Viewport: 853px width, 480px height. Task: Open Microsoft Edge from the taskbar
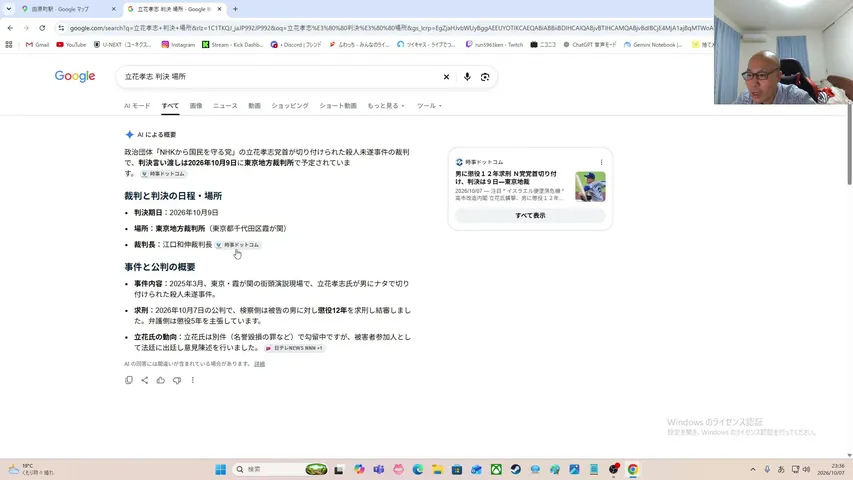click(x=418, y=469)
